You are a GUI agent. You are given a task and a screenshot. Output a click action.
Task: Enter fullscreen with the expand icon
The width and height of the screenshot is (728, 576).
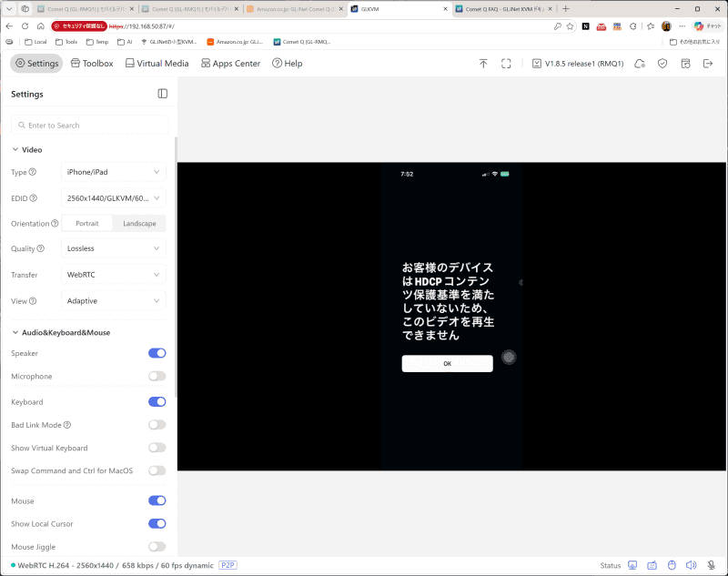coord(506,64)
